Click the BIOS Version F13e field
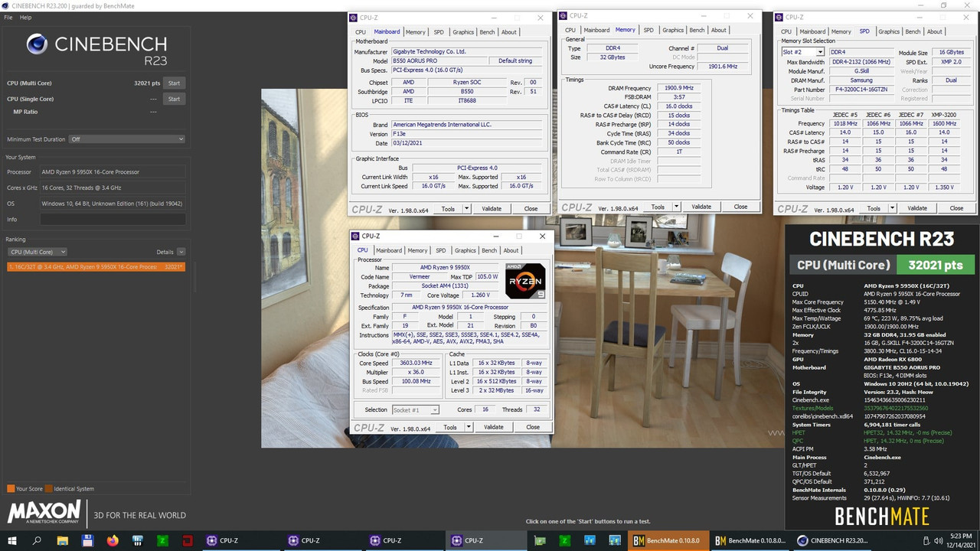 [x=469, y=134]
